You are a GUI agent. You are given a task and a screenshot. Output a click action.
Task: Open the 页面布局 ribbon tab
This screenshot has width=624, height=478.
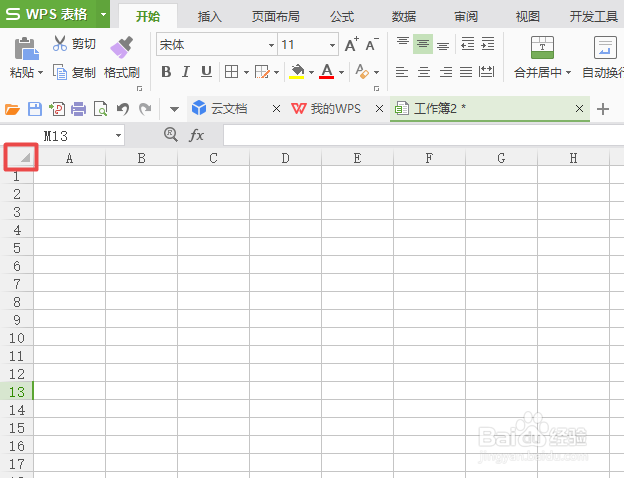[275, 16]
